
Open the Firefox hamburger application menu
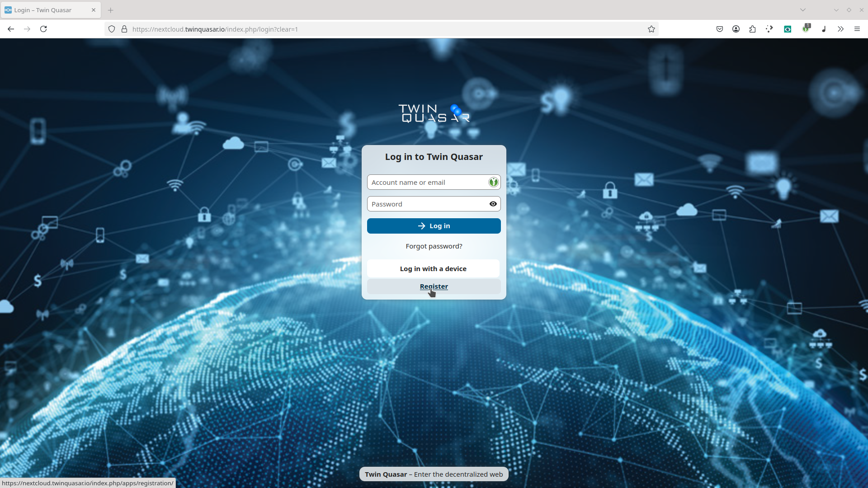857,29
